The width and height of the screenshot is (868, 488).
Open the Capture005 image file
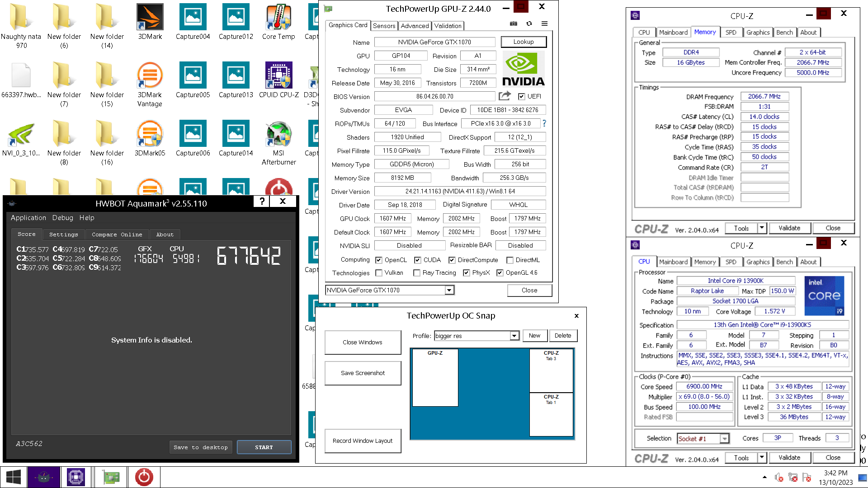[193, 80]
